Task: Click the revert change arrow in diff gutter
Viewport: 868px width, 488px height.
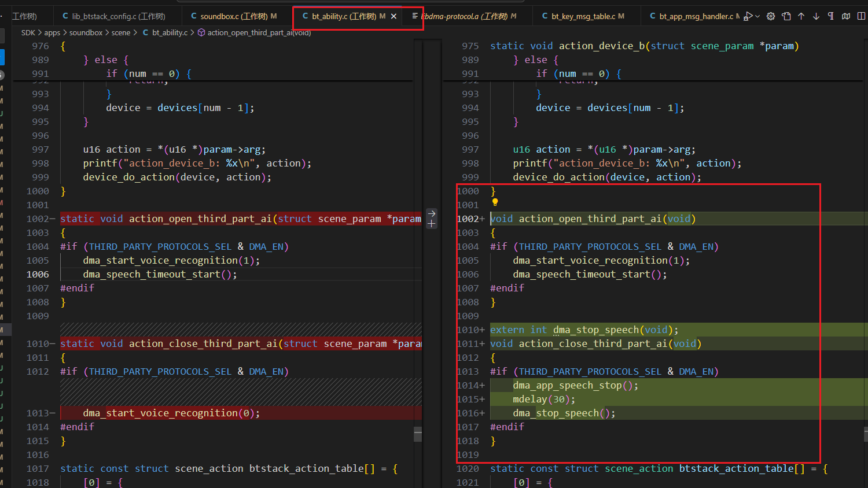Action: 432,213
